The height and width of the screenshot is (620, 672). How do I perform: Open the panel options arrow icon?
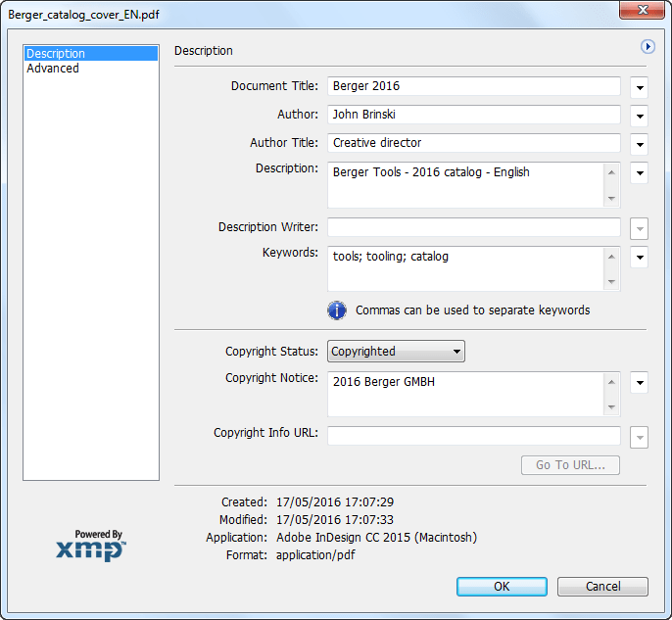(648, 46)
